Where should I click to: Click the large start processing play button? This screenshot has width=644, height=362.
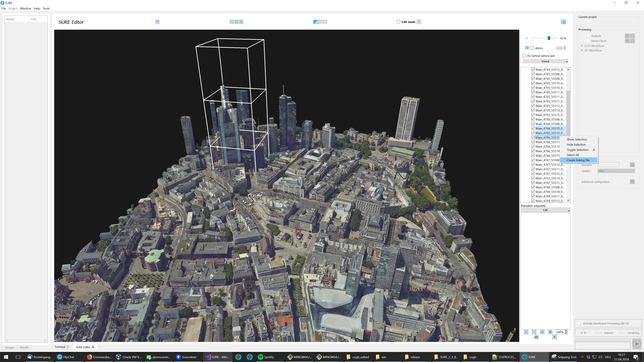pos(637,344)
